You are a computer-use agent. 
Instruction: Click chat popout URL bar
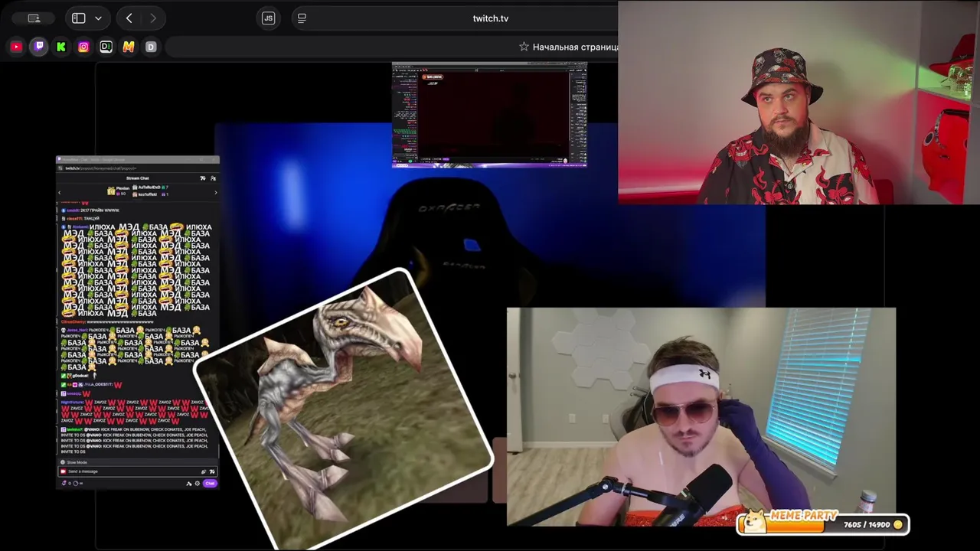(x=138, y=168)
